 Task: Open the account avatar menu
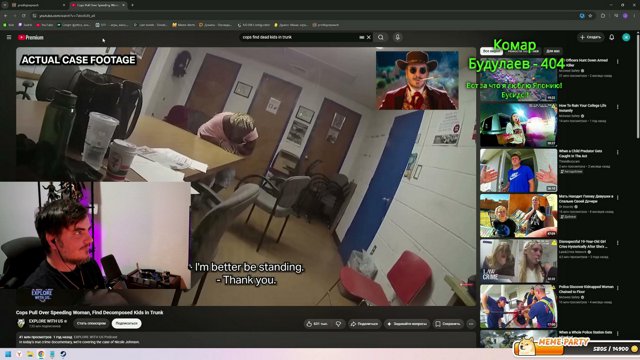626,37
